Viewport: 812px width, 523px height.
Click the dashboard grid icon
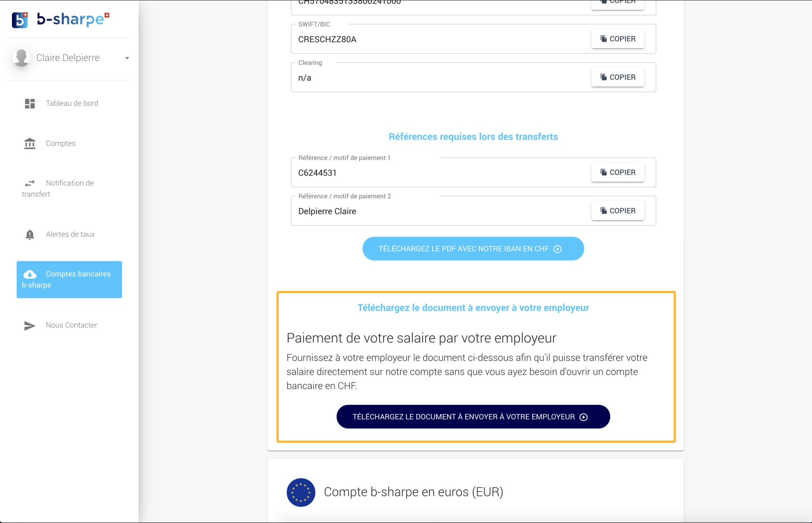coord(30,103)
